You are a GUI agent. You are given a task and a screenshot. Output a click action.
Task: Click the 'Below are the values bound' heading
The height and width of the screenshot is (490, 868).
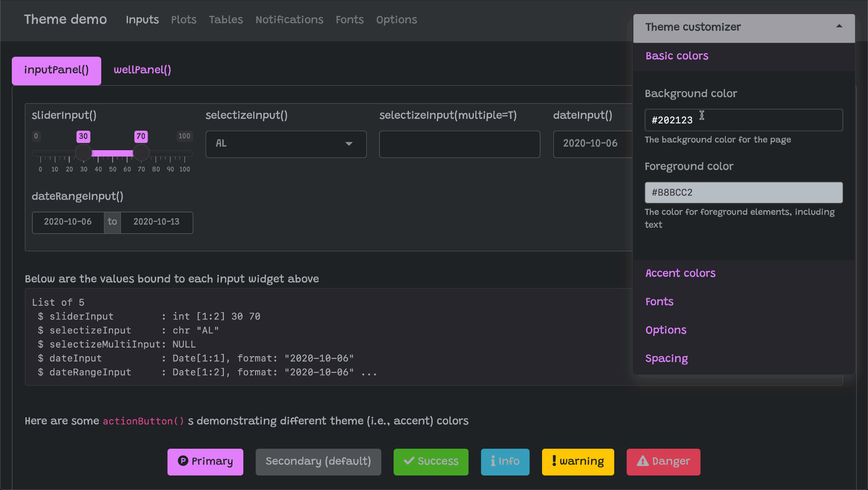pyautogui.click(x=172, y=279)
